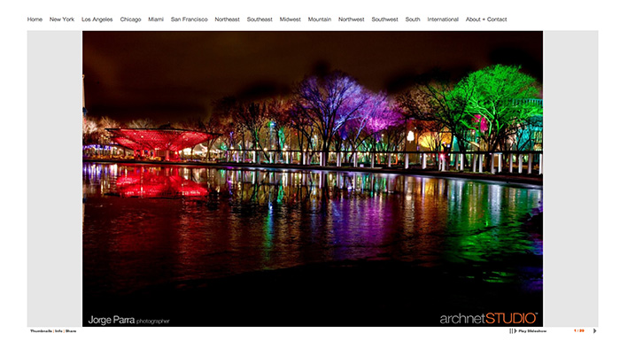Go to the Home page
This screenshot has width=620, height=364.
[x=35, y=19]
